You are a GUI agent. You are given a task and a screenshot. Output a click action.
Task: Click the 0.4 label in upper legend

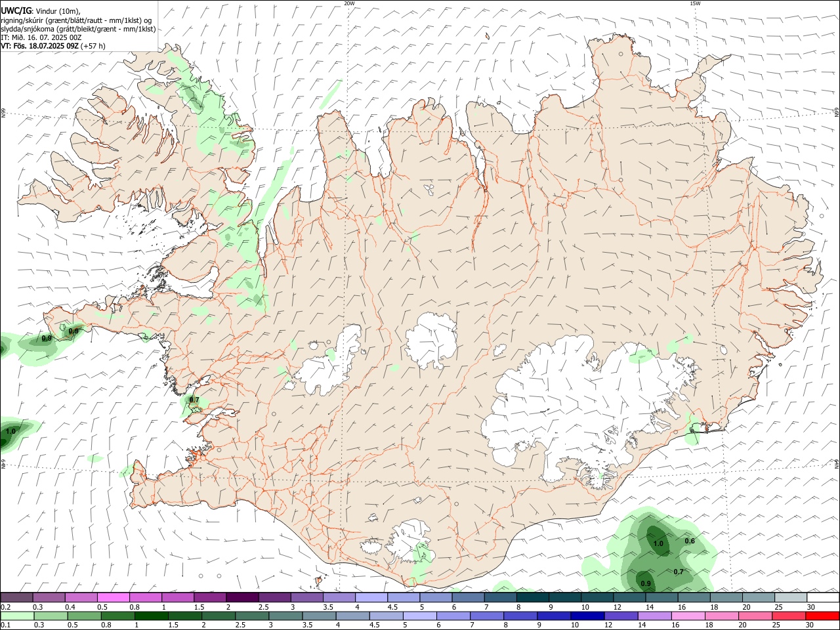tap(70, 607)
